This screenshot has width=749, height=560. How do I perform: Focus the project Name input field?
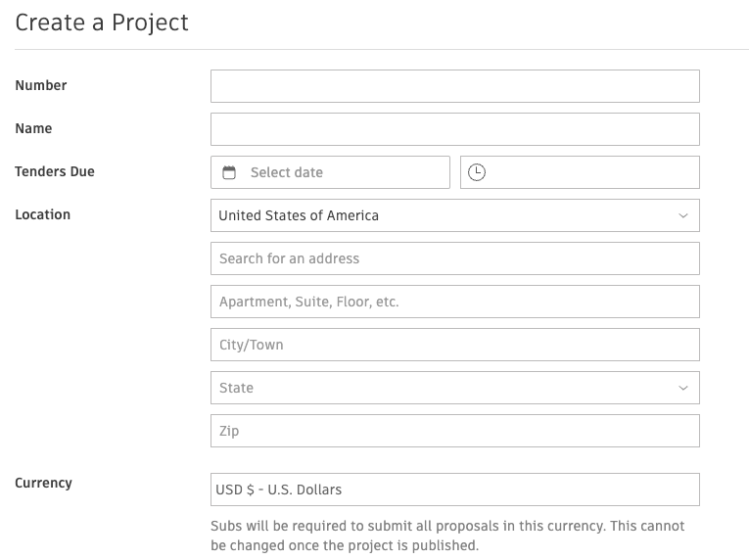pos(455,129)
